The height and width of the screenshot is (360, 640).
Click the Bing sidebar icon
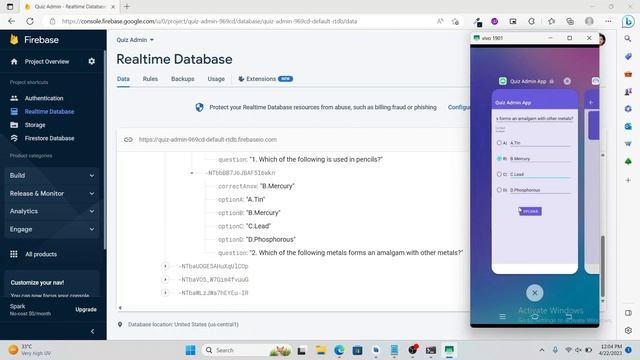[628, 21]
